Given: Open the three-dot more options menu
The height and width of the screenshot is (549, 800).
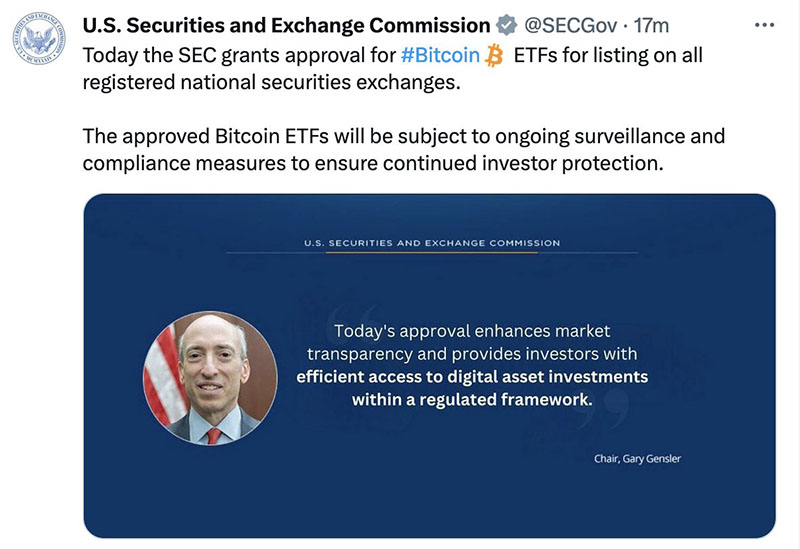Looking at the screenshot, I should [764, 25].
